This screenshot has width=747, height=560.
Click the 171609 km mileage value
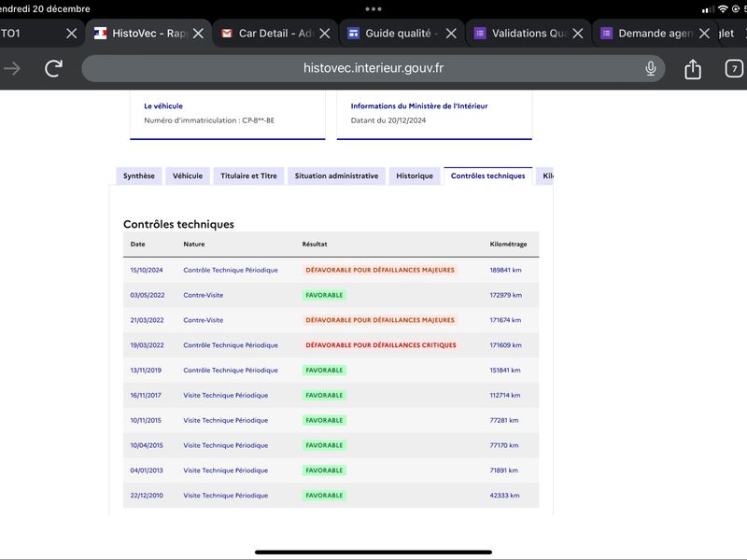click(505, 345)
